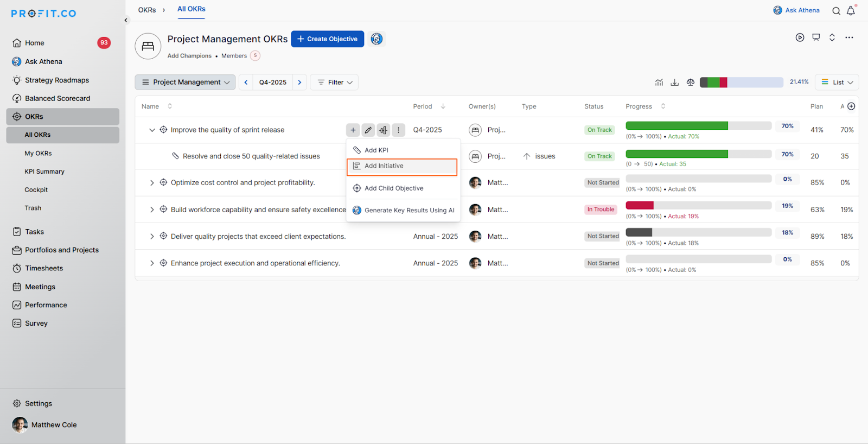Click the expand-collapse all arrows icon
Screen dimensions: 868x444
pyautogui.click(x=832, y=37)
